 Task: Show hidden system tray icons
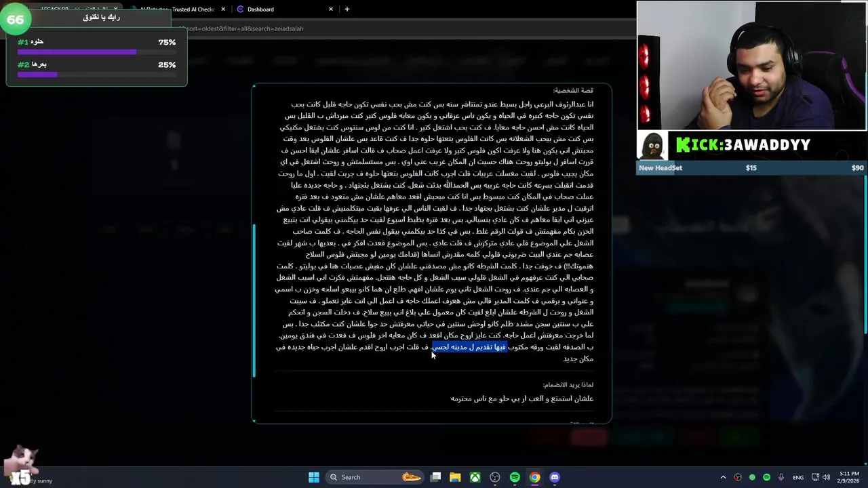723,477
